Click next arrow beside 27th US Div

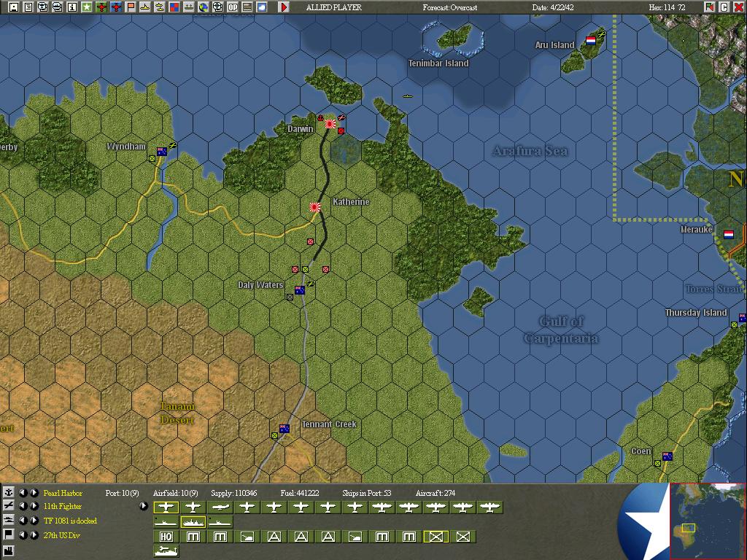coord(34,535)
